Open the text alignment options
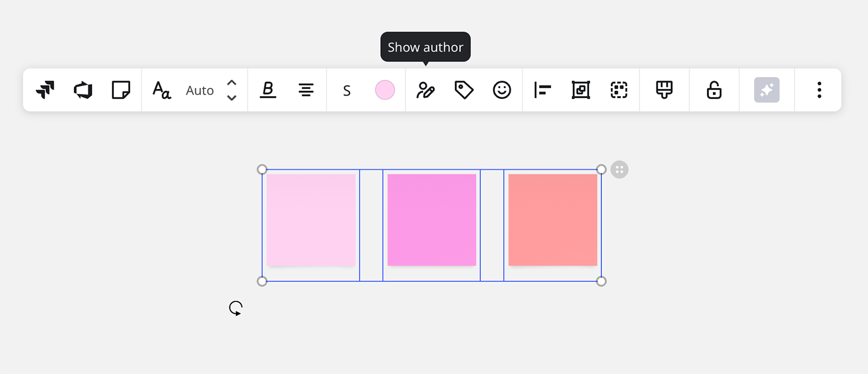The image size is (868, 374). 306,90
